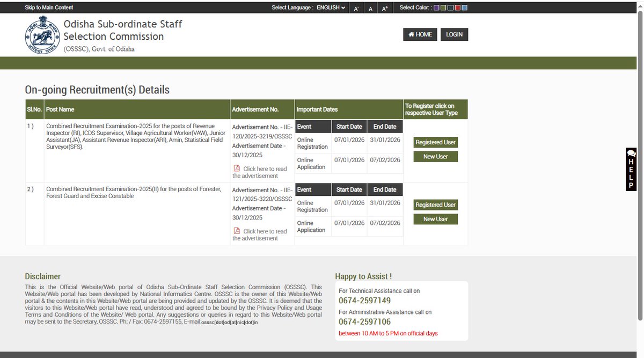Click the Odisha Sub-ordinate Staff Selection Commission title
This screenshot has width=644, height=358.
pos(123,30)
